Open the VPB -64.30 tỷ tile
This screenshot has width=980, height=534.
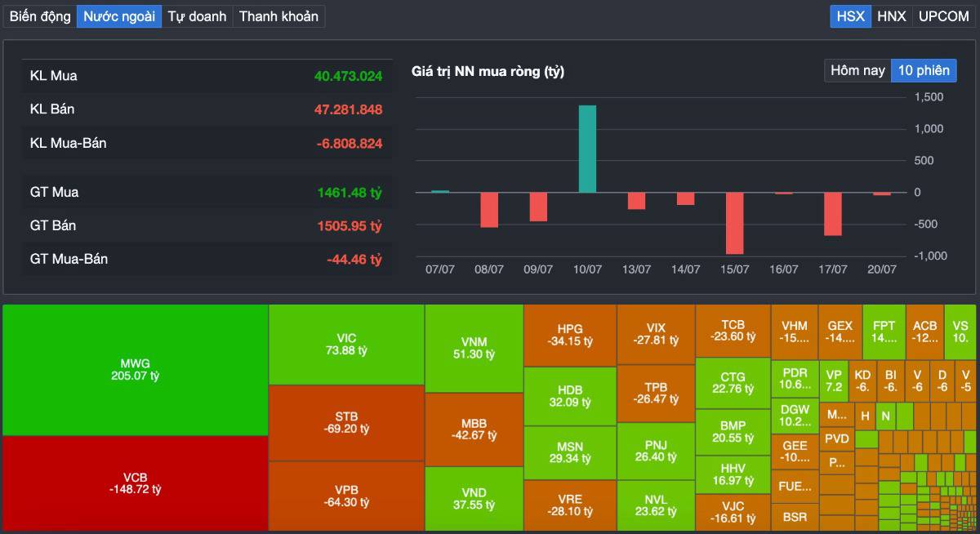[346, 496]
